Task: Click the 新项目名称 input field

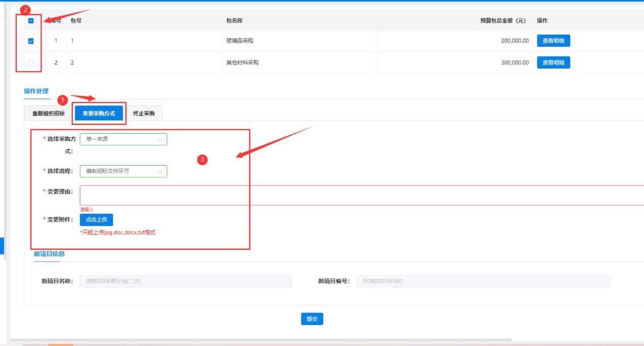Action: click(x=186, y=281)
